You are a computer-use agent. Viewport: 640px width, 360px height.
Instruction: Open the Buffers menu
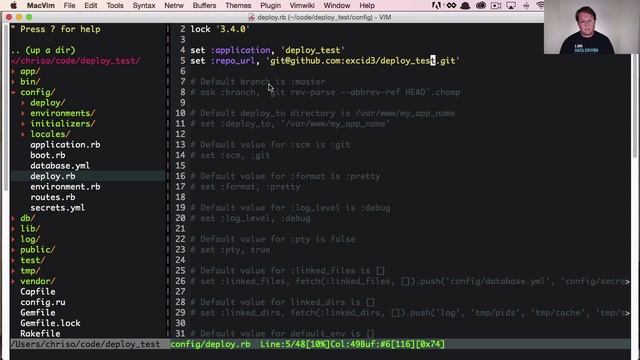click(x=204, y=5)
